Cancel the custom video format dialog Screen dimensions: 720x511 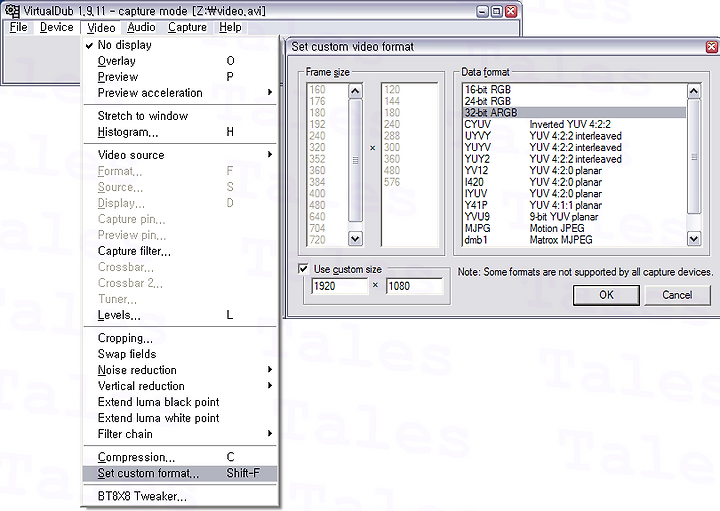click(677, 295)
